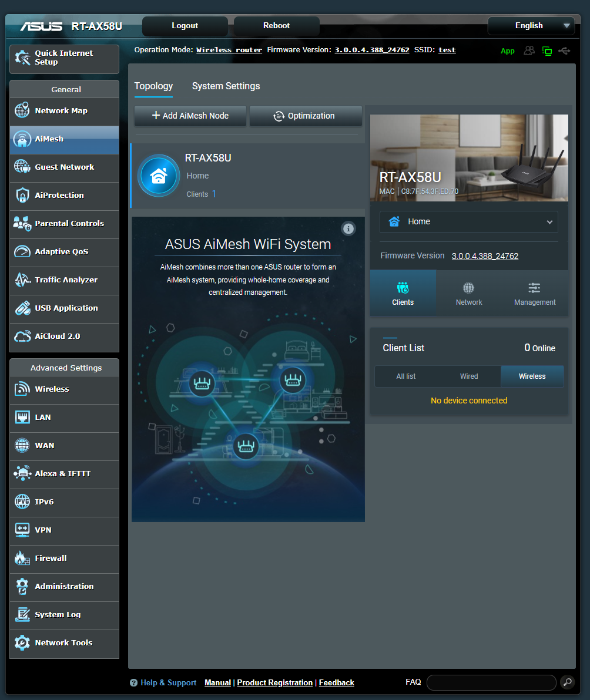Show the All list clients filter
590x700 pixels.
(406, 376)
